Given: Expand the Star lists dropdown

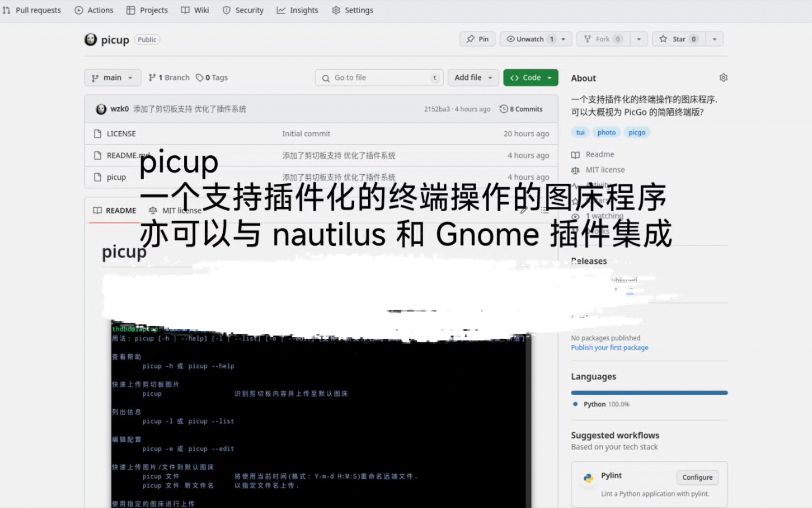Looking at the screenshot, I should tap(715, 39).
